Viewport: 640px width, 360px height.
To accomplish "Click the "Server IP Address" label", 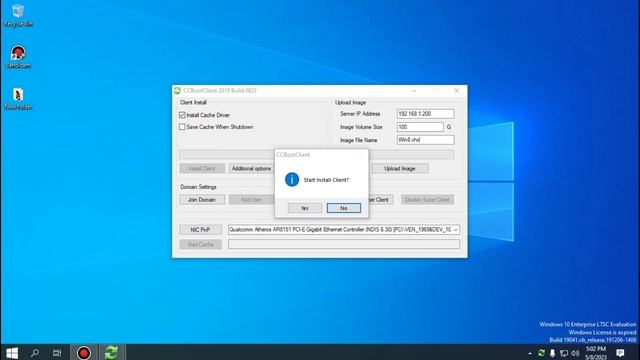I will point(360,114).
